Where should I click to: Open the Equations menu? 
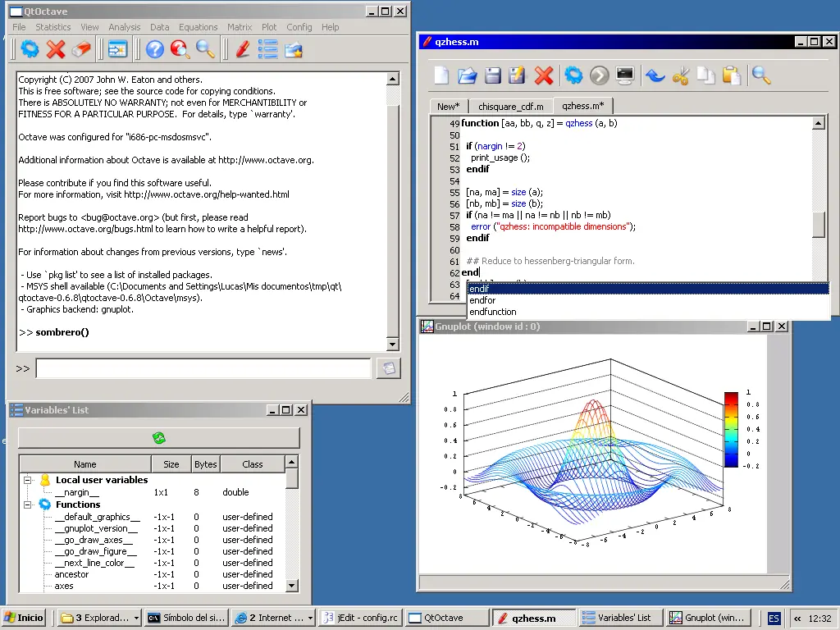pyautogui.click(x=199, y=27)
